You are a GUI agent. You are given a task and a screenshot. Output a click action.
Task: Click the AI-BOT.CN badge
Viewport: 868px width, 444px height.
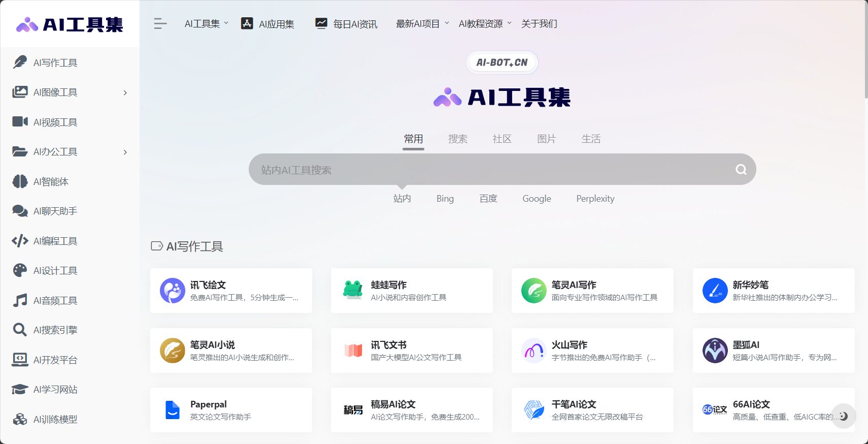coord(502,62)
